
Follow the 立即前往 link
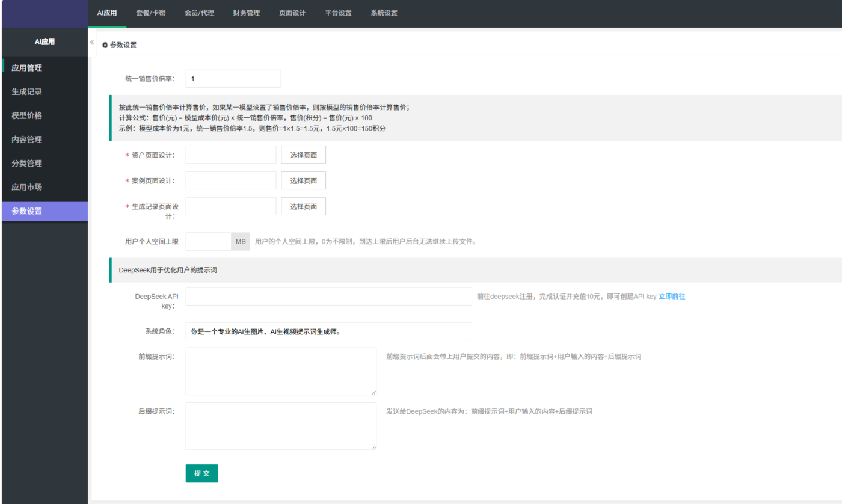672,297
